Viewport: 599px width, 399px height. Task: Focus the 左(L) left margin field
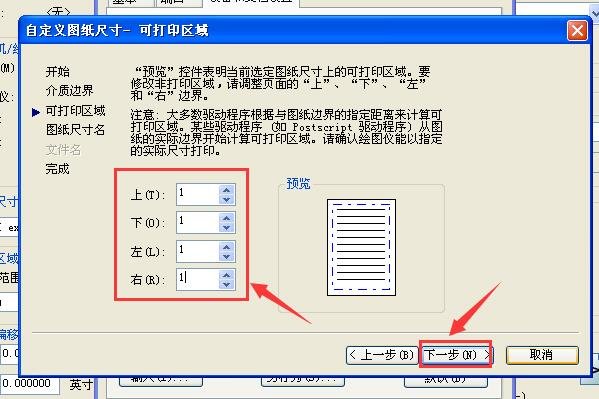tap(198, 251)
